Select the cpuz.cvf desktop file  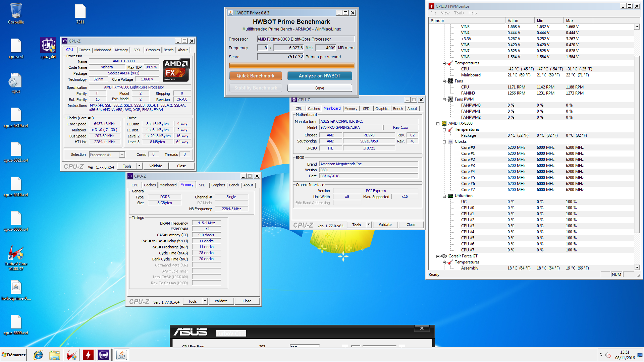click(16, 48)
